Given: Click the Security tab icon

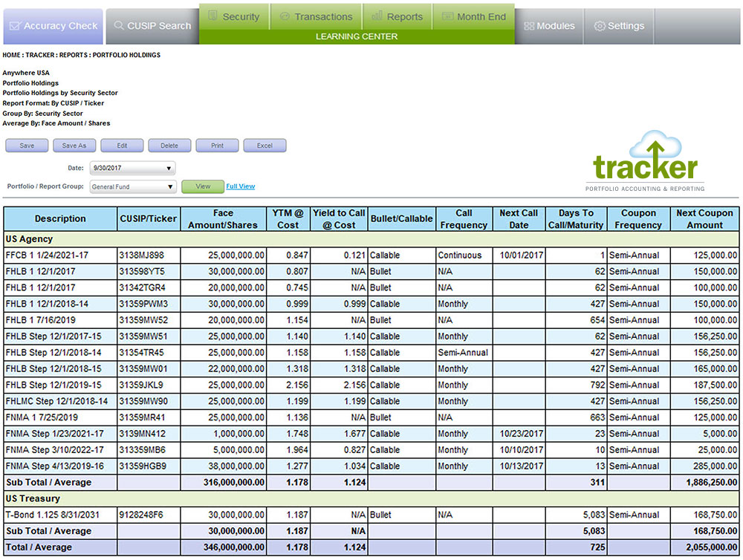Looking at the screenshot, I should click(212, 16).
